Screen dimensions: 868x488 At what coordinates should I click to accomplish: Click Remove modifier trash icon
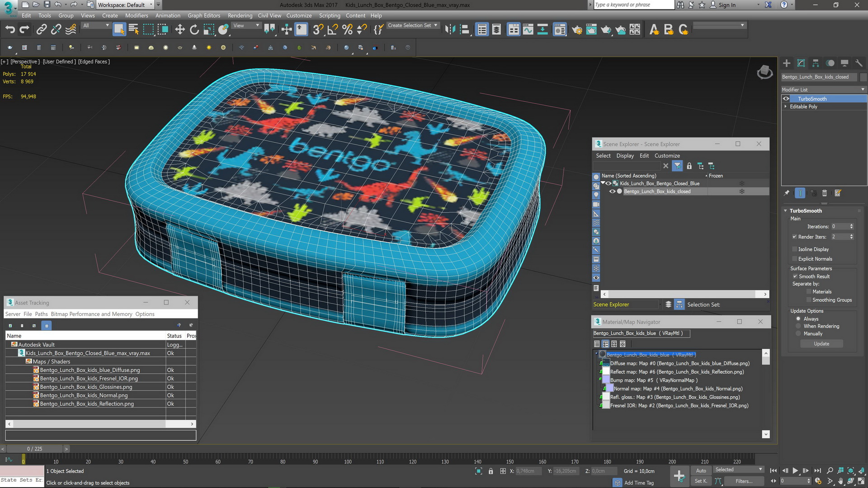tap(825, 193)
